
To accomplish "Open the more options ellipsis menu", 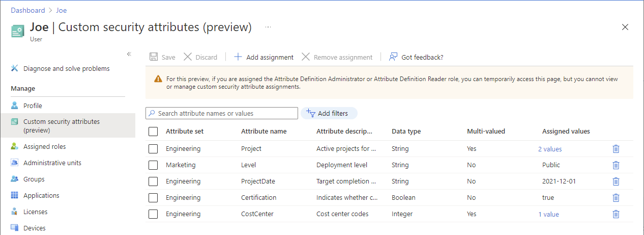I will 268,27.
